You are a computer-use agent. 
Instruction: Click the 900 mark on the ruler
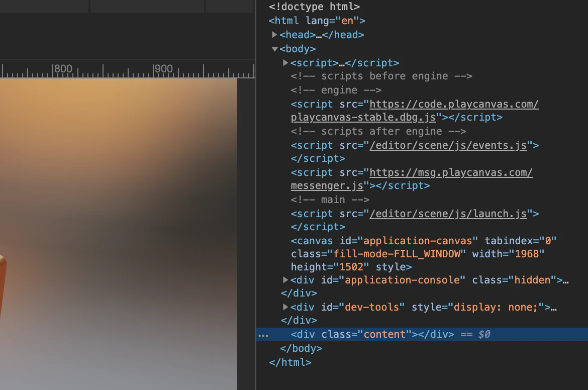click(x=163, y=69)
